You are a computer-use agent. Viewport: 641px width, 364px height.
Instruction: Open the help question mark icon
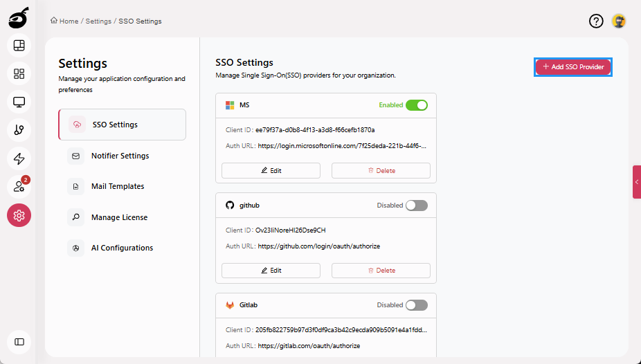click(x=596, y=21)
